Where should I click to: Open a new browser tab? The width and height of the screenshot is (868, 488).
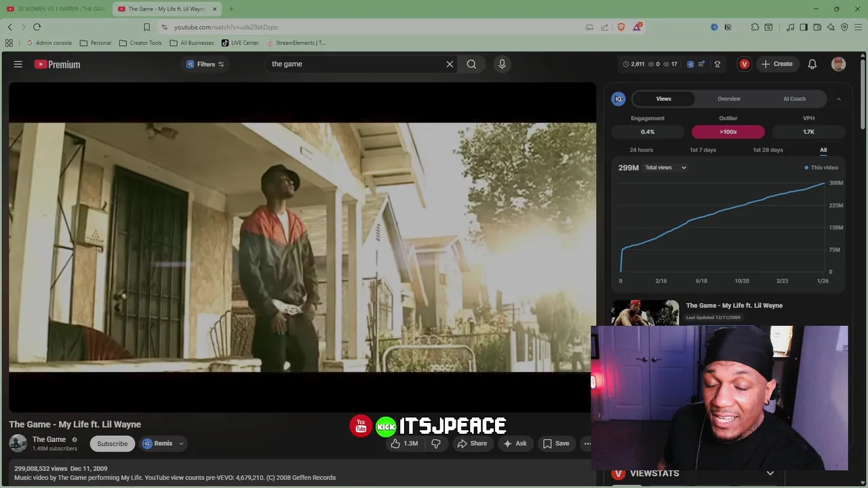[231, 9]
